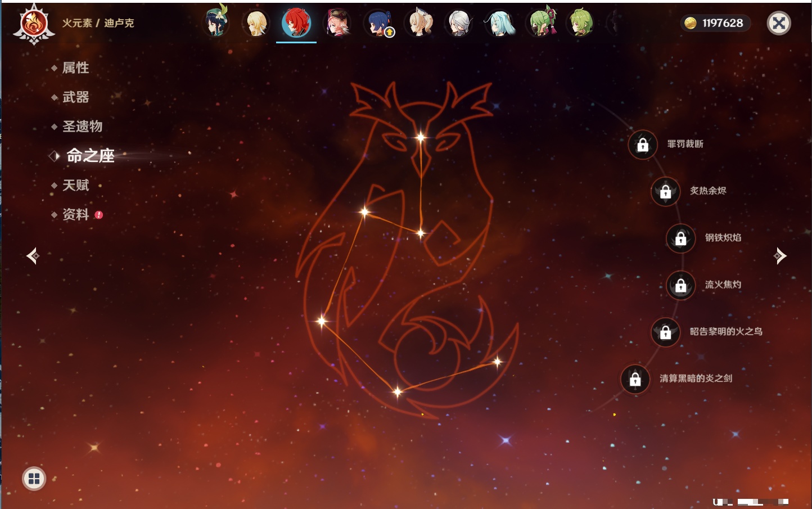The height and width of the screenshot is (509, 812).
Task: Click red alert badge beside 资料
Action: [x=99, y=215]
